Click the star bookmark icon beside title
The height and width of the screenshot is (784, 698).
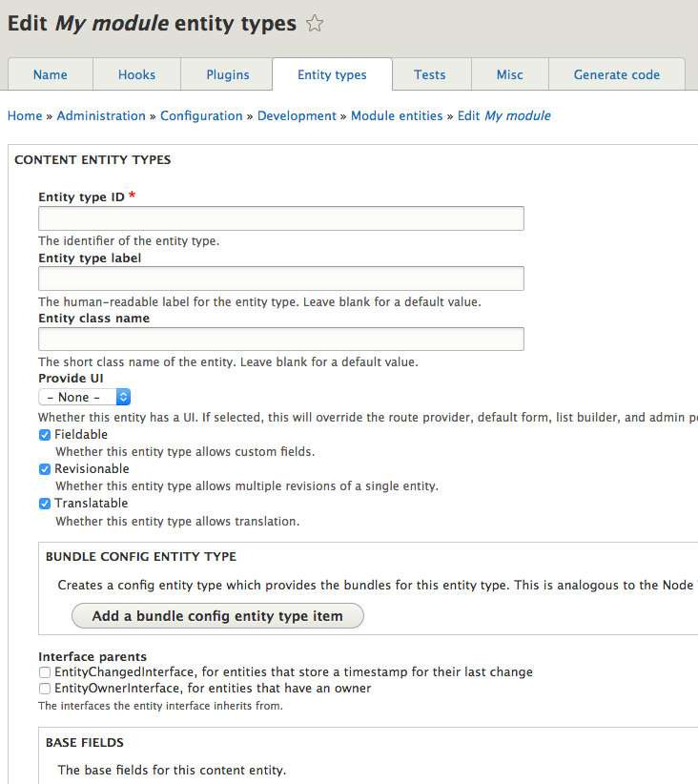(315, 24)
